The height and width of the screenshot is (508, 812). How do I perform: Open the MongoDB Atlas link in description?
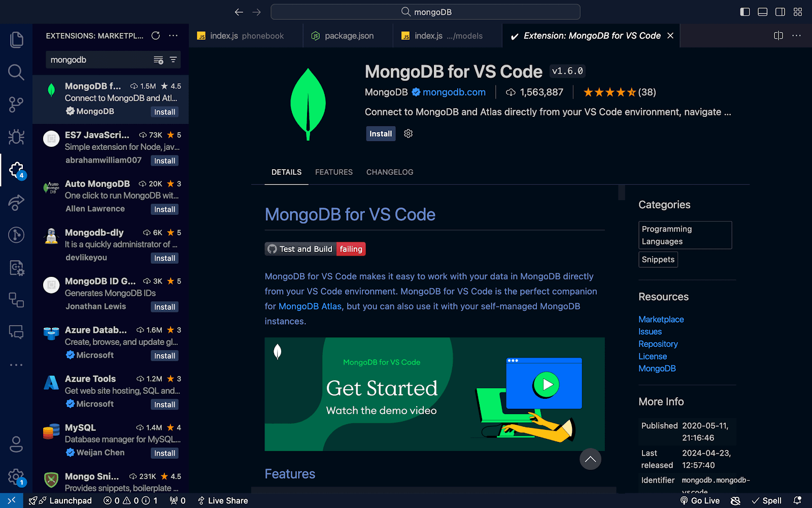tap(310, 306)
